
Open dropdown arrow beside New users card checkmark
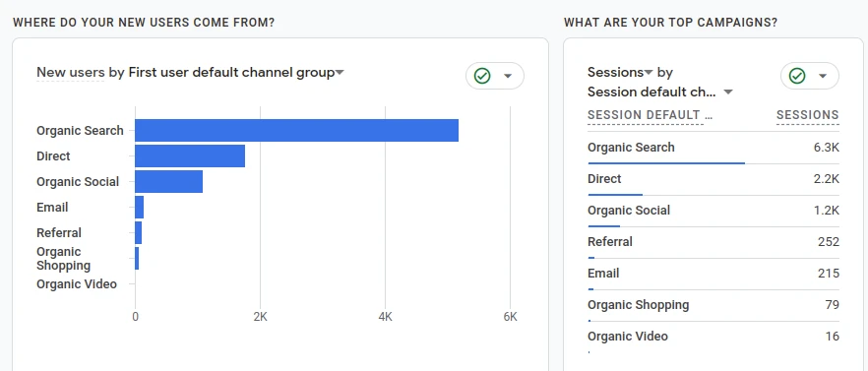coord(508,76)
